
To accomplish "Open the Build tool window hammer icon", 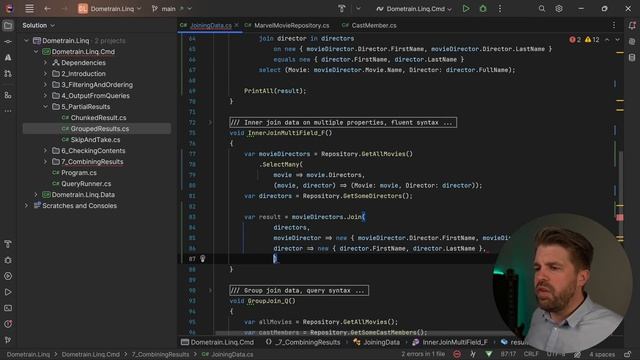I will (x=8, y=244).
